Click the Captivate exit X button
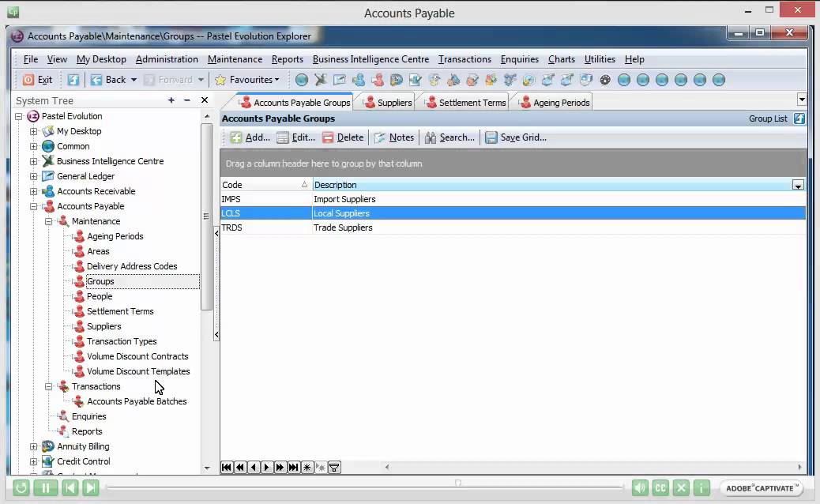The width and height of the screenshot is (820, 504). 681,488
